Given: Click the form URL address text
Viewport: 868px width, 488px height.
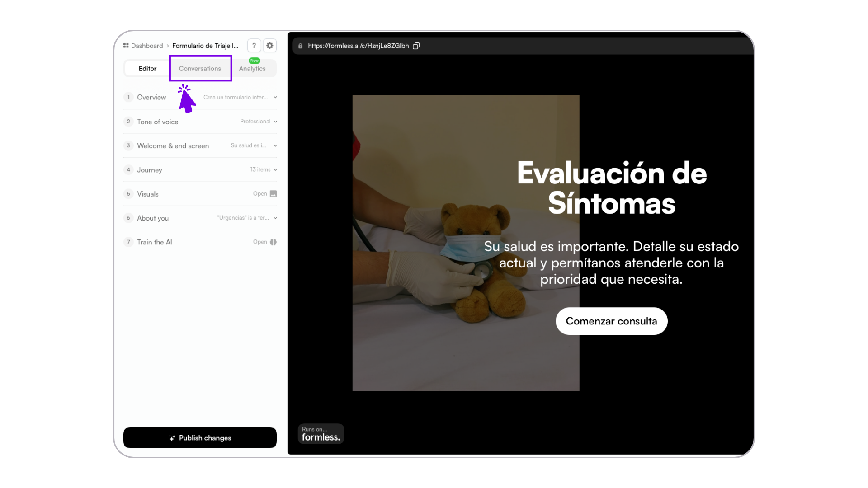Looking at the screenshot, I should (x=358, y=46).
